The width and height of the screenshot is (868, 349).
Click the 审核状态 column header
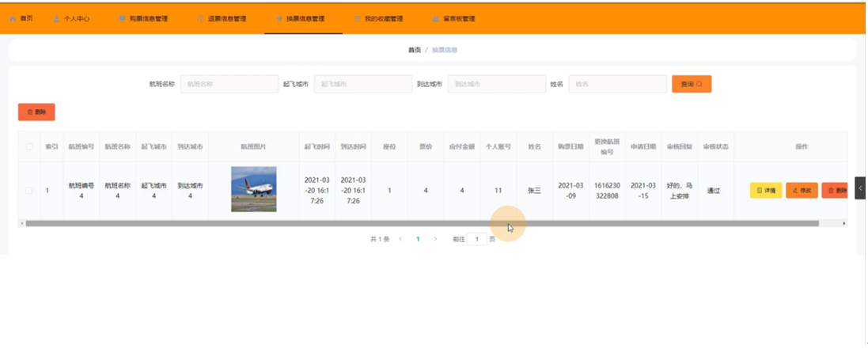tap(715, 147)
